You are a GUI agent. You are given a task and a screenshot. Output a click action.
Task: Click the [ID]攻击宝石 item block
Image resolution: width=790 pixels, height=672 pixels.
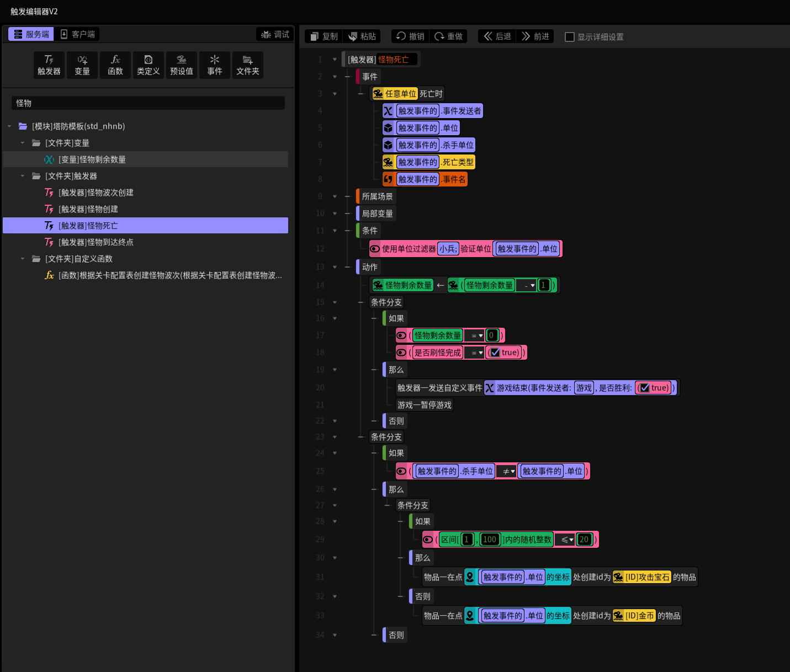(642, 577)
